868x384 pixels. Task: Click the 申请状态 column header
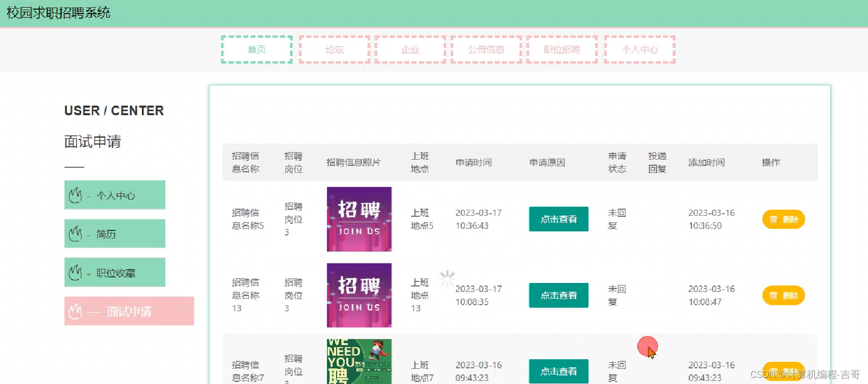[617, 162]
